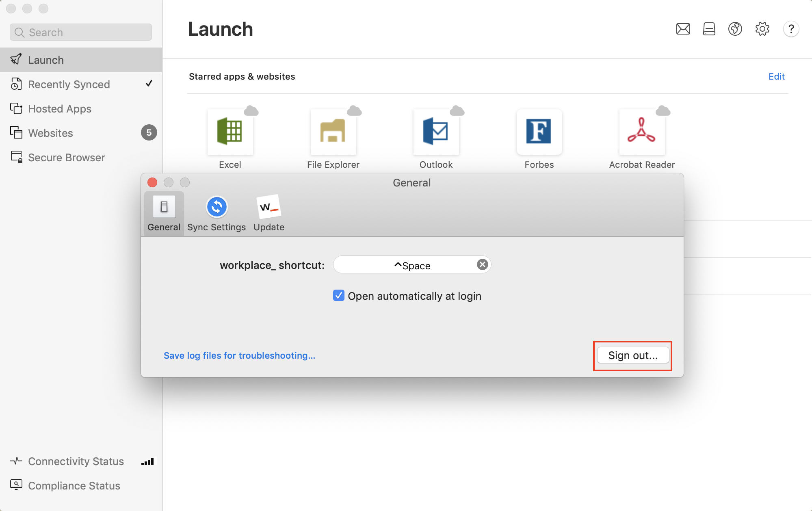Click the Websites count badge 5
The width and height of the screenshot is (812, 511).
point(149,132)
